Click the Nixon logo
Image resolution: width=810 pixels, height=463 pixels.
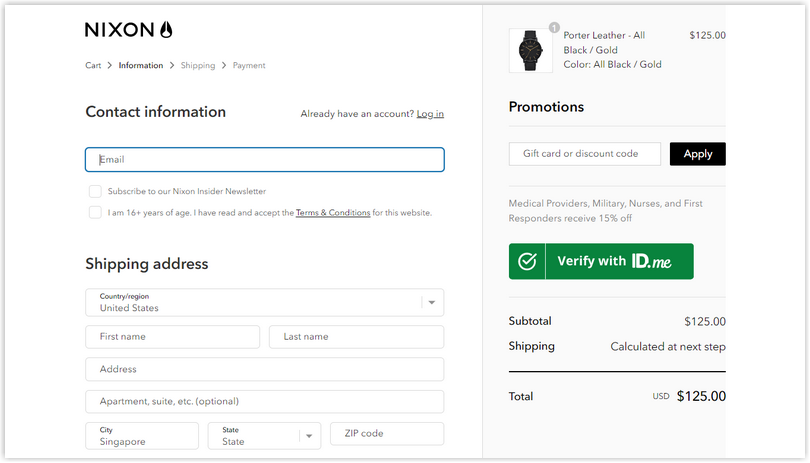pyautogui.click(x=128, y=29)
